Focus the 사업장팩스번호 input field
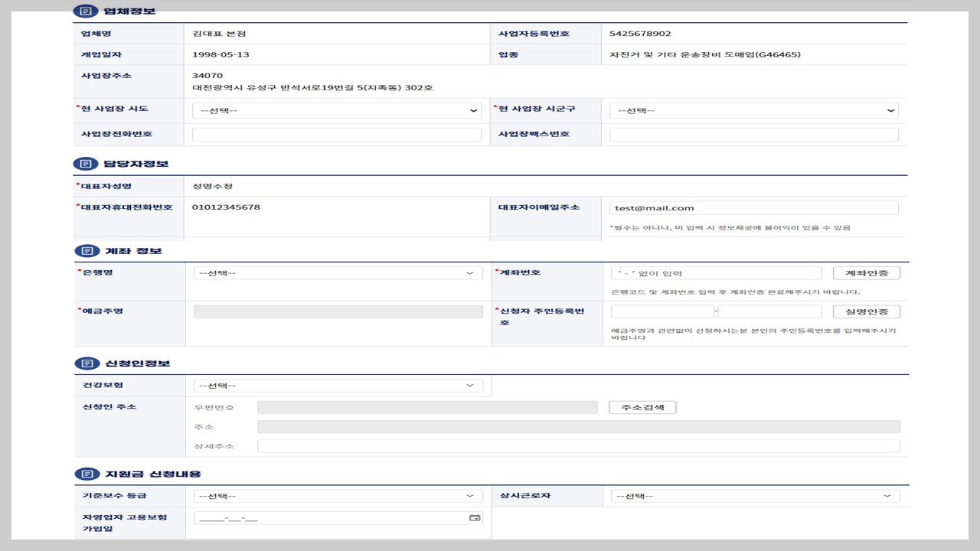 click(754, 135)
